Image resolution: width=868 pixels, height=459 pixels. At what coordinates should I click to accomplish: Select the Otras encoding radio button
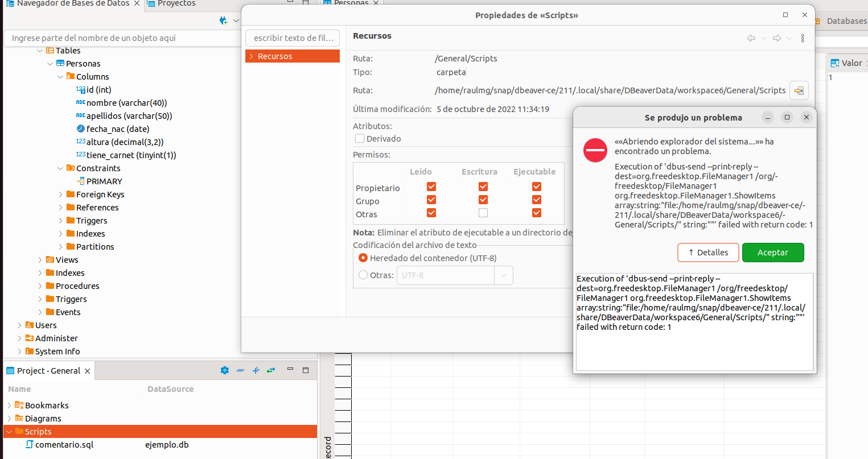(363, 274)
